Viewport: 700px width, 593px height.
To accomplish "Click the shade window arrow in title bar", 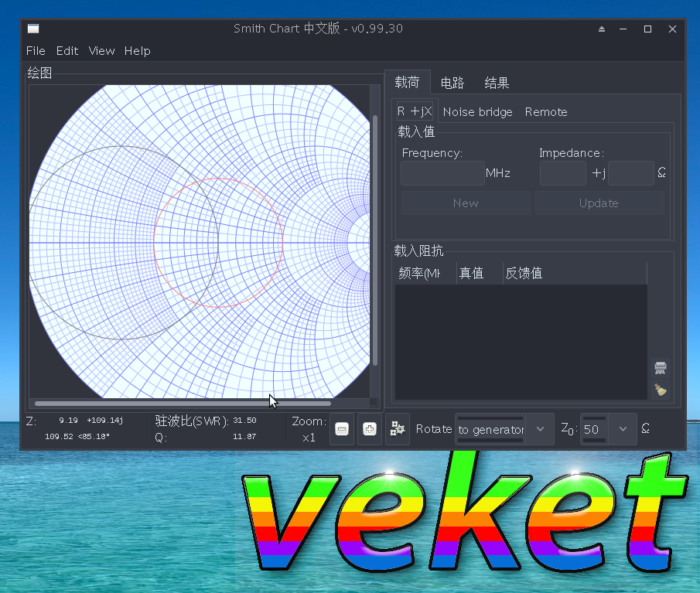I will click(x=602, y=29).
